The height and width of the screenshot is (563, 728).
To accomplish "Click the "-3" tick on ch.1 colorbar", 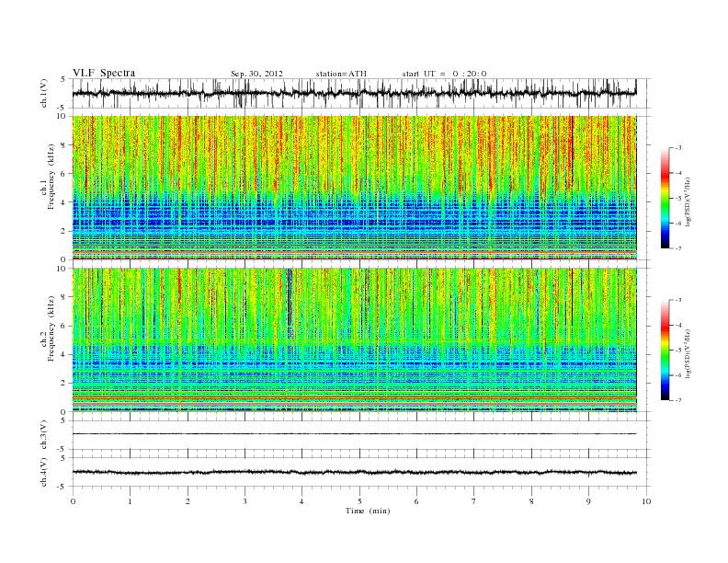I will pyautogui.click(x=677, y=148).
